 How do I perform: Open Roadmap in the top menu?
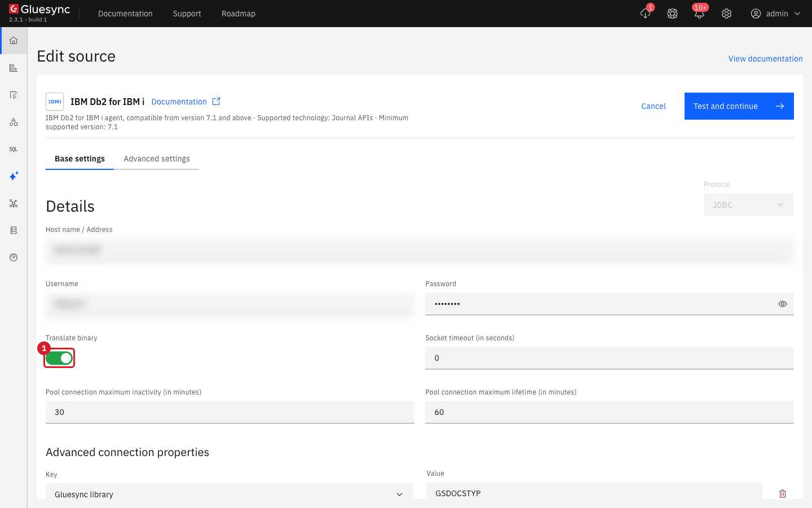coord(239,14)
